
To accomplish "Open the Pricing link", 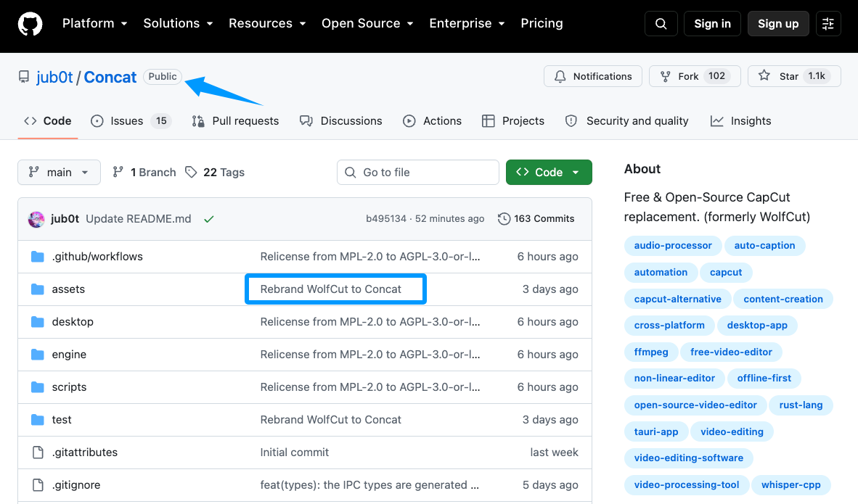I will pos(542,23).
